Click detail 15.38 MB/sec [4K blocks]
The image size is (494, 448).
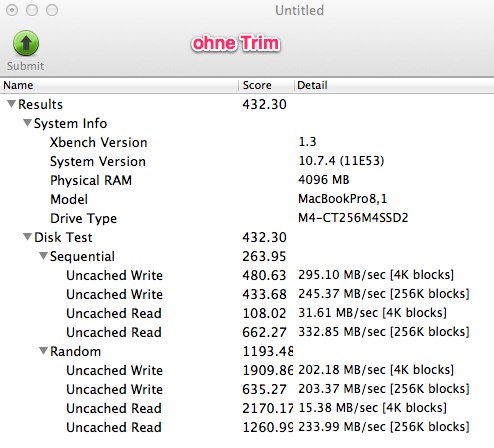pyautogui.click(x=372, y=408)
